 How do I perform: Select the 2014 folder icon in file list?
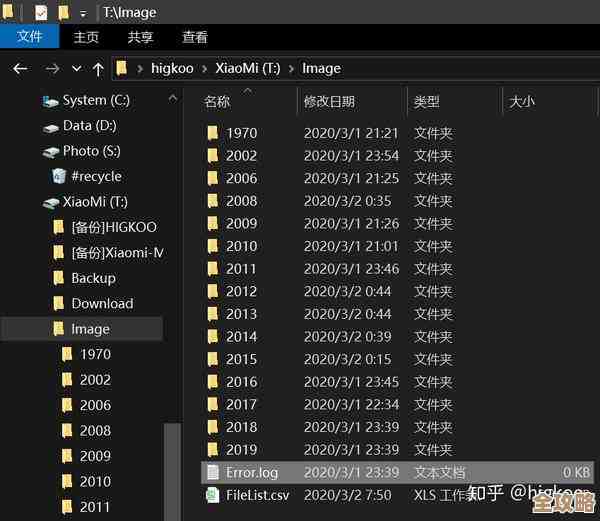click(213, 337)
